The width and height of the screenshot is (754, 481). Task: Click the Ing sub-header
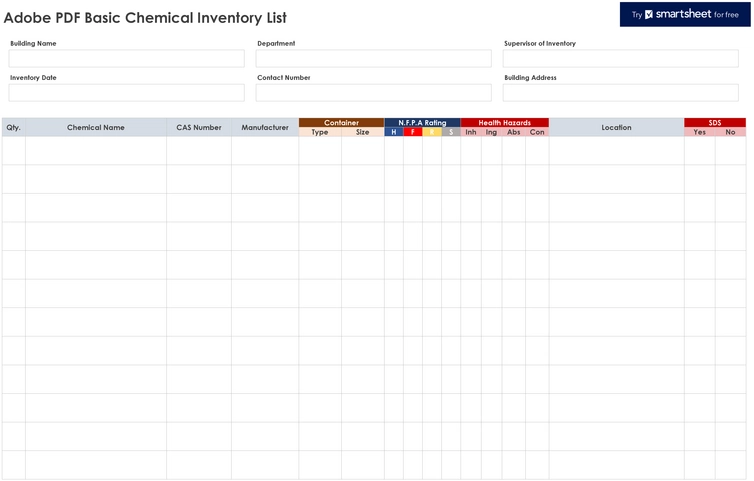491,132
